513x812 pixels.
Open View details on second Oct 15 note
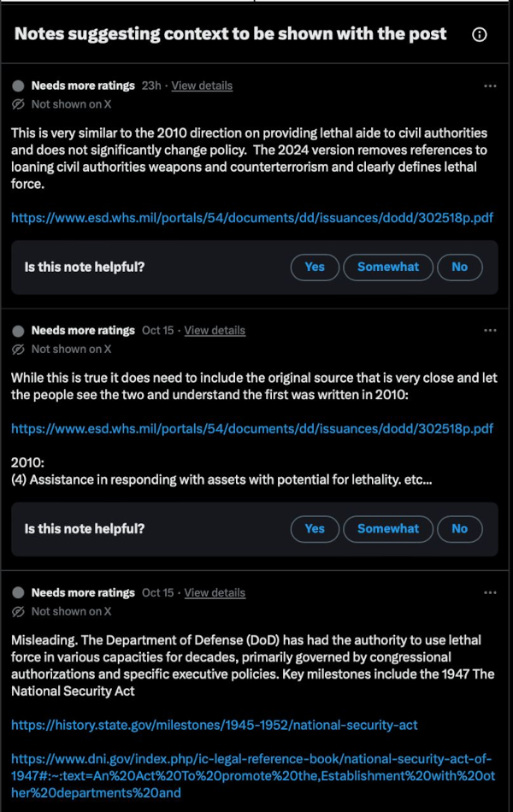(x=215, y=592)
